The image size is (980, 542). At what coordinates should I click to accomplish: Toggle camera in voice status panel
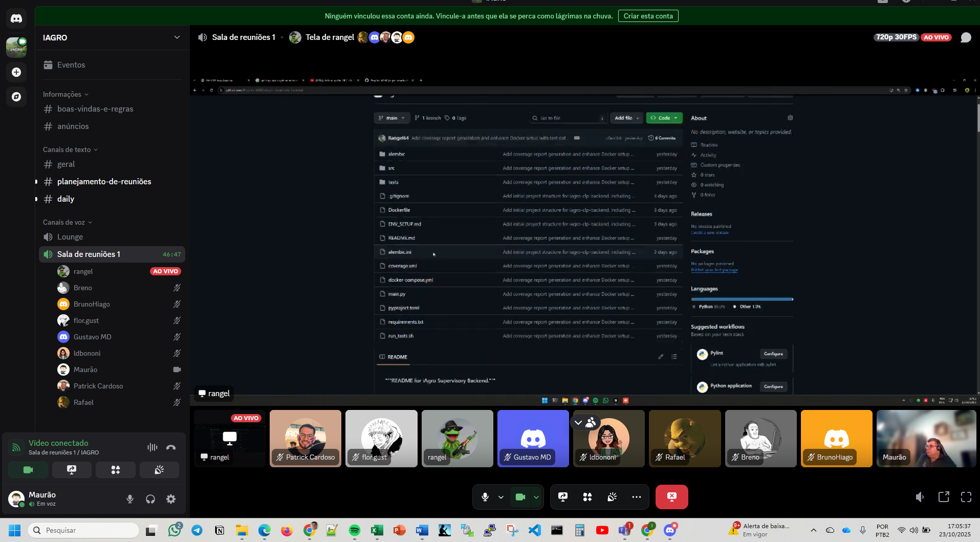(x=28, y=469)
